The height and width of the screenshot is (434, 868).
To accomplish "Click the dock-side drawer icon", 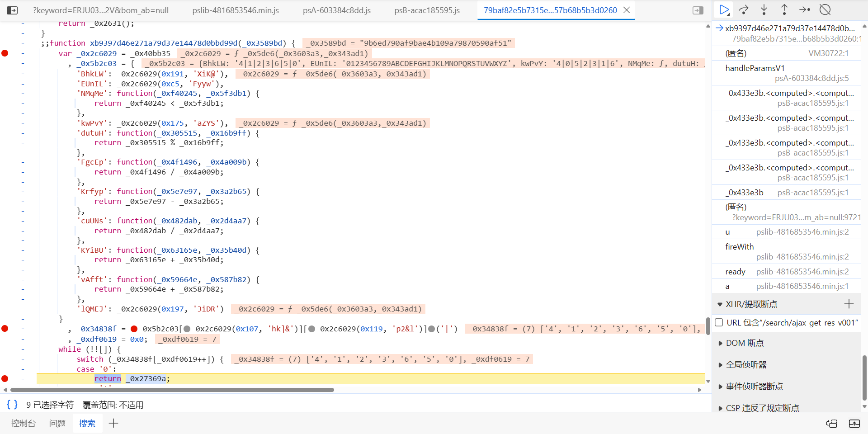I will pyautogui.click(x=832, y=423).
